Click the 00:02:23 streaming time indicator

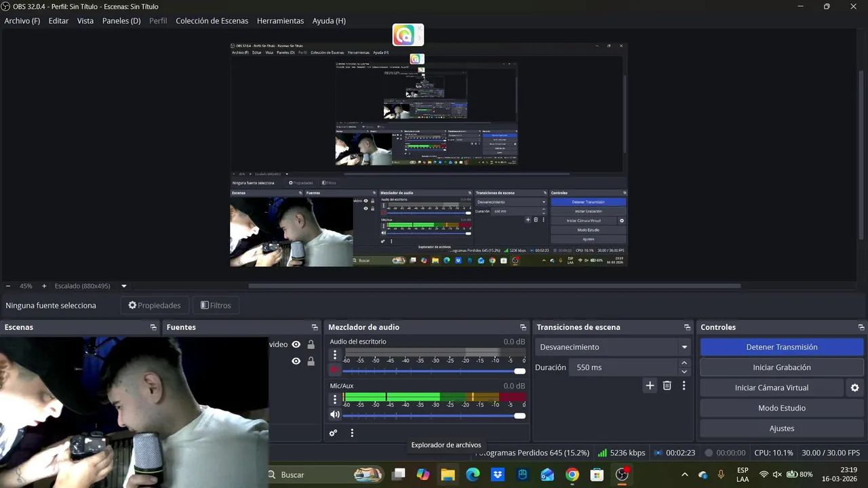click(x=675, y=453)
